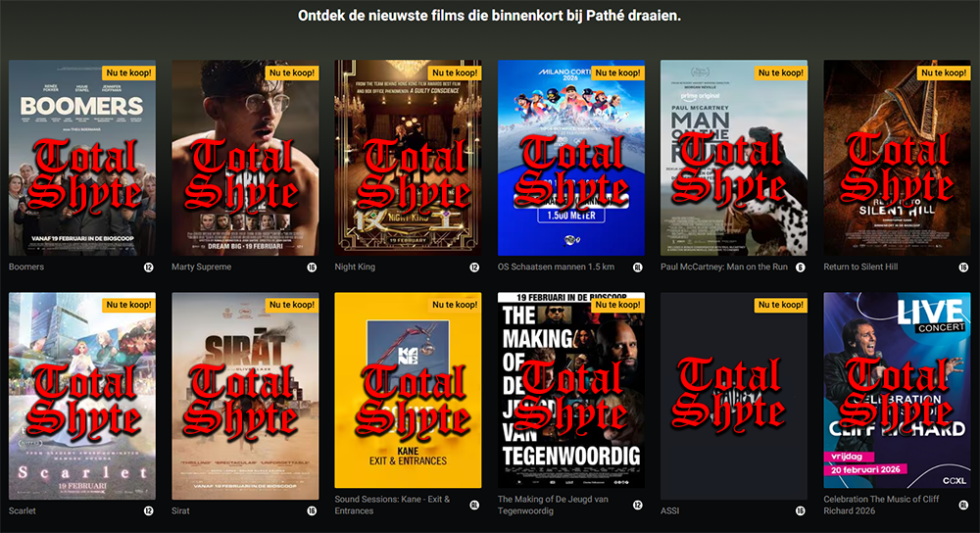Image resolution: width=980 pixels, height=533 pixels.
Task: Click the AL rating icon beside OS Schaatsen mannen
Action: click(638, 267)
